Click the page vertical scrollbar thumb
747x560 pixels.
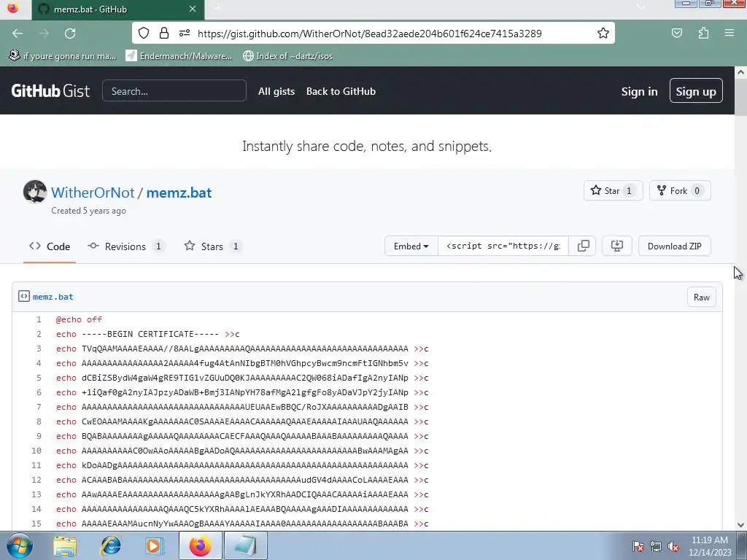740,98
